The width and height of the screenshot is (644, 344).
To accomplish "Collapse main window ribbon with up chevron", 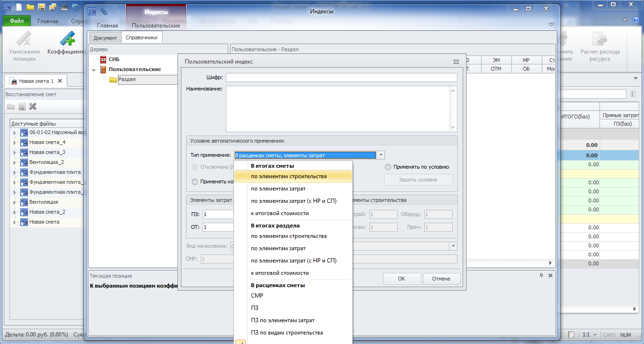I will pyautogui.click(x=626, y=20).
